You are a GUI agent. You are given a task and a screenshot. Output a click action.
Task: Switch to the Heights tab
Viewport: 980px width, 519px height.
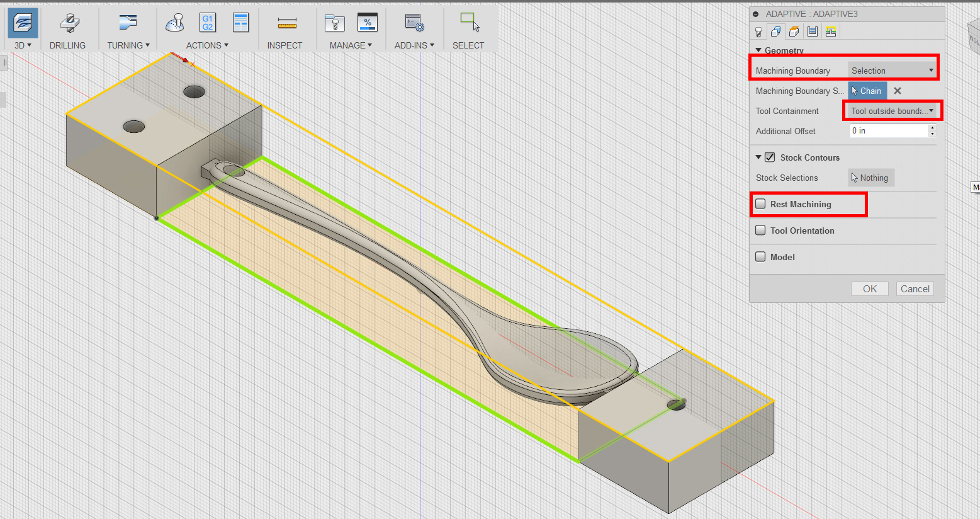pos(794,31)
